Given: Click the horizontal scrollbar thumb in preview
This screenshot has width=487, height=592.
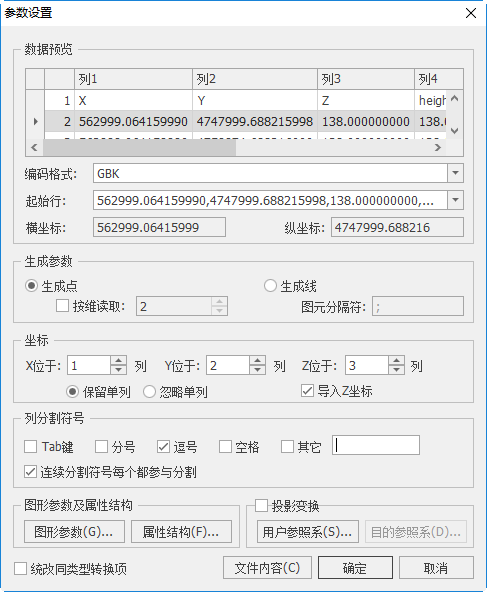Looking at the screenshot, I should coord(140,147).
